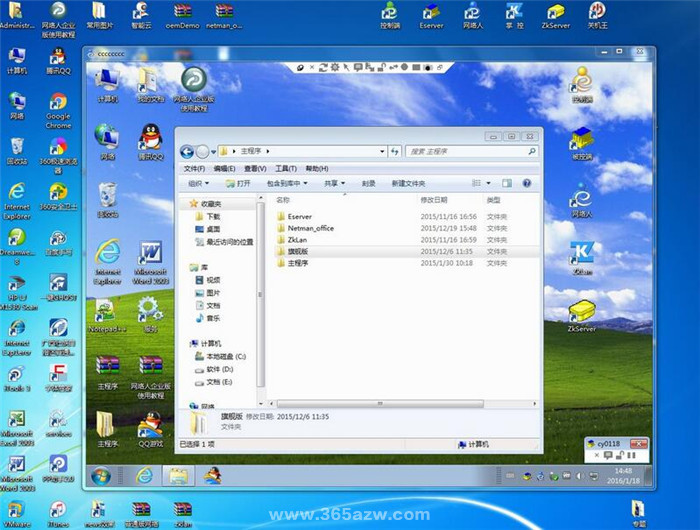Screen dimensions: 700x530
Task: Select 本地磁盘 (C:) in the navigation pane
Action: (x=226, y=356)
